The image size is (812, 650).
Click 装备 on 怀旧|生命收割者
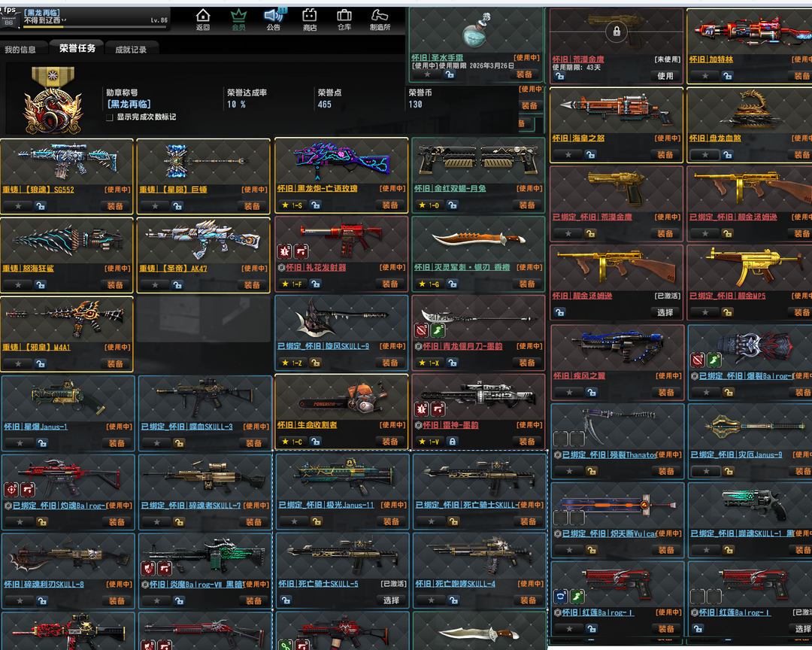[390, 442]
